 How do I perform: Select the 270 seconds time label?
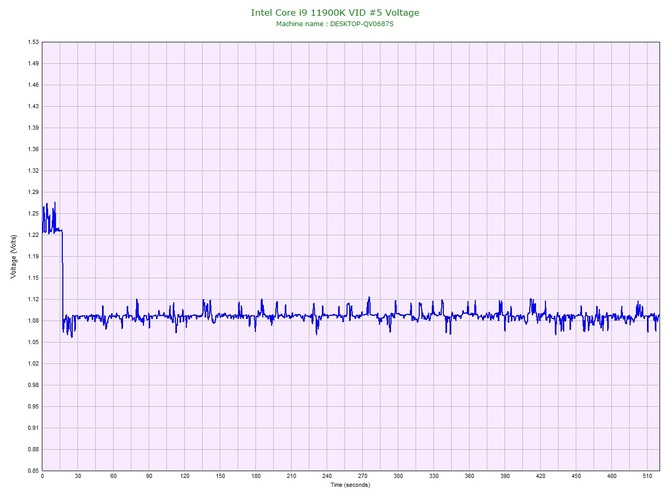pyautogui.click(x=362, y=476)
